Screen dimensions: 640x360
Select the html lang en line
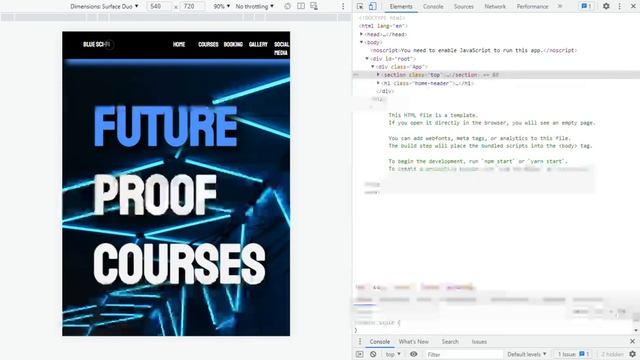[x=383, y=26]
